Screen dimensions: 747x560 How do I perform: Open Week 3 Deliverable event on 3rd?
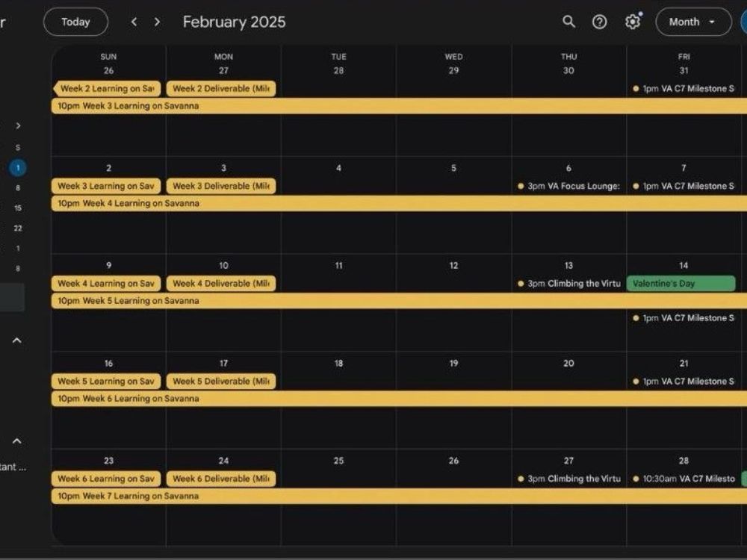point(221,186)
